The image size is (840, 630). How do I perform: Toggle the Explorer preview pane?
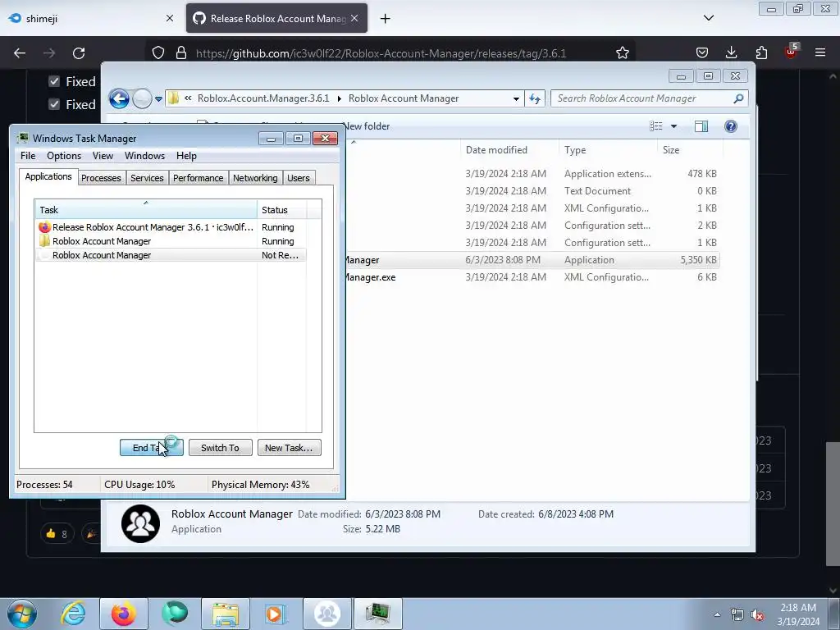(x=701, y=126)
